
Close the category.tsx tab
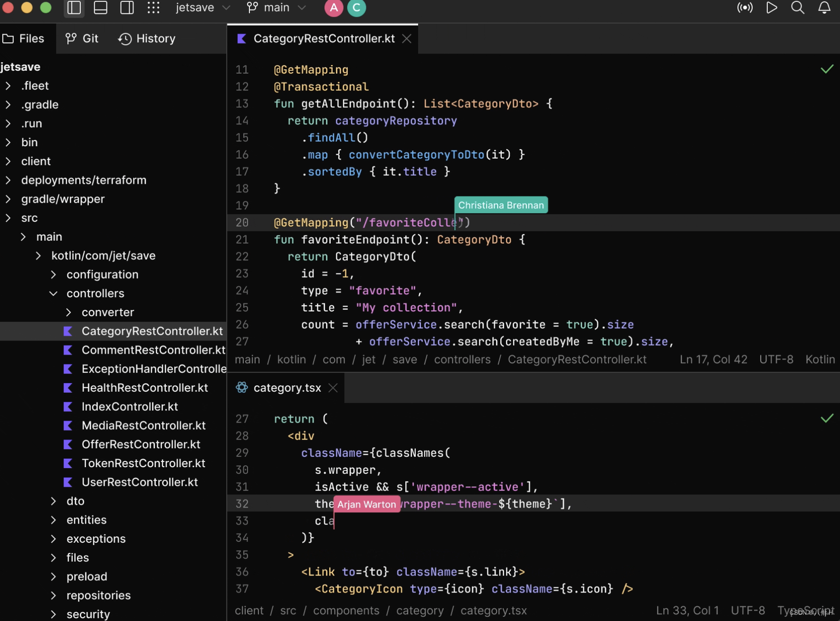point(333,388)
